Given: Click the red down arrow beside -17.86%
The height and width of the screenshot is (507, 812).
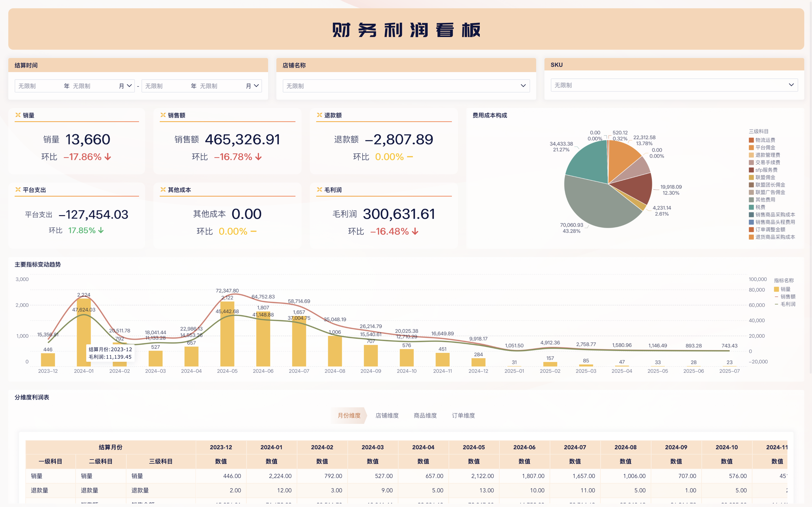Looking at the screenshot, I should pyautogui.click(x=108, y=157).
